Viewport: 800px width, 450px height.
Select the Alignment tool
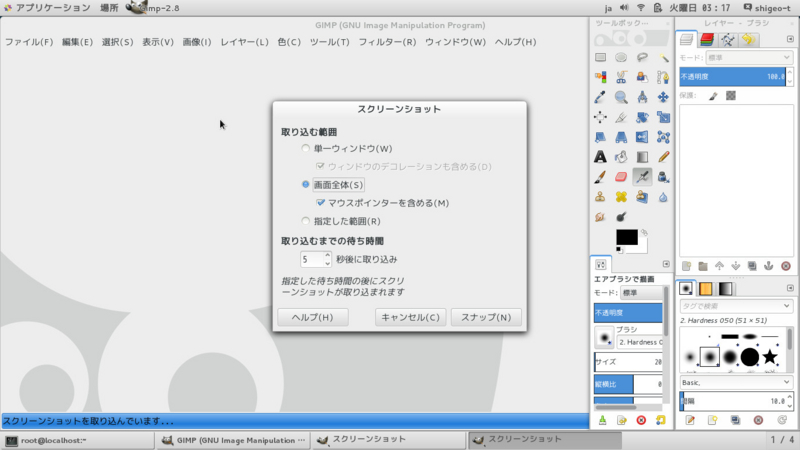click(x=601, y=117)
